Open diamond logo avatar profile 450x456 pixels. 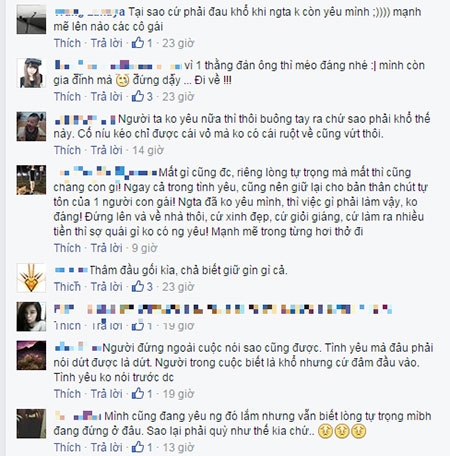click(x=31, y=278)
